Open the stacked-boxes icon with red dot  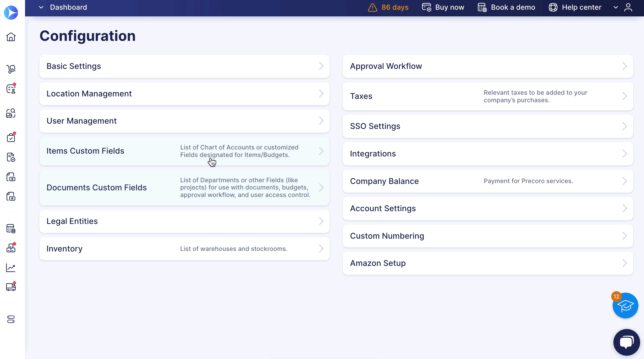click(x=11, y=248)
